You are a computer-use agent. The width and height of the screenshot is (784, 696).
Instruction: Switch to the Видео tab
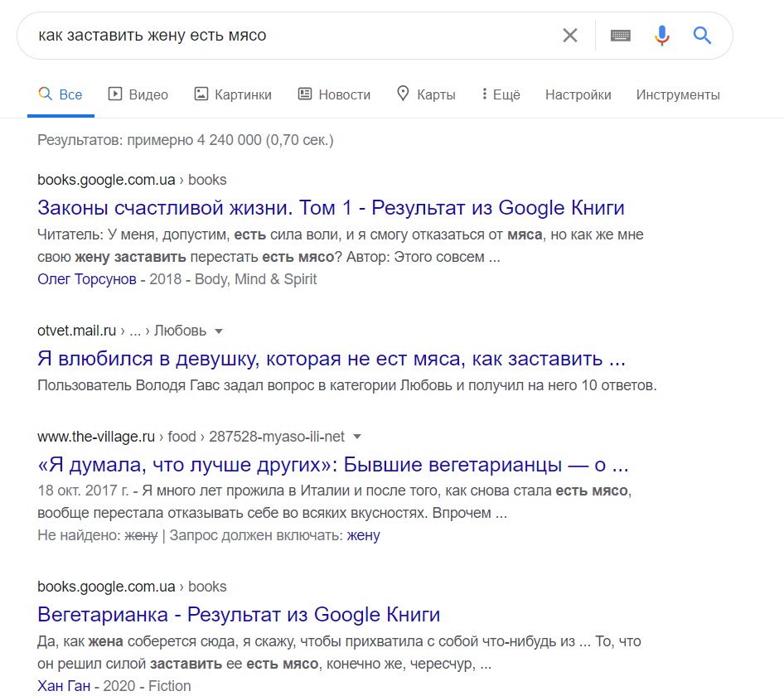(138, 94)
